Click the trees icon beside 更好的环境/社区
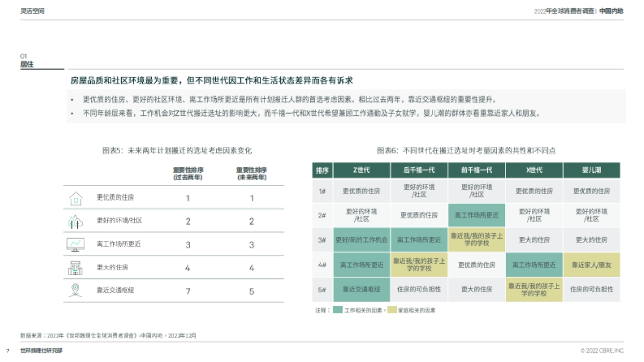 click(x=77, y=220)
